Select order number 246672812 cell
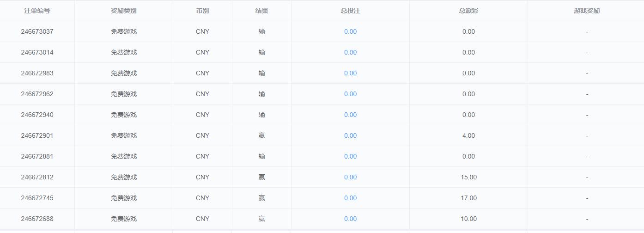644x233 pixels. click(x=37, y=177)
